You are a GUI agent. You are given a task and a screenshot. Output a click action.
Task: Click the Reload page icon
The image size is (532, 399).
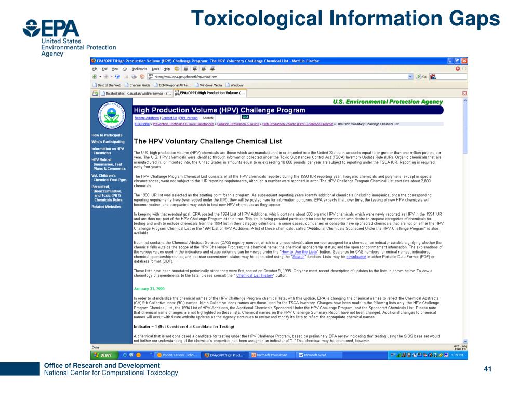tap(117, 77)
